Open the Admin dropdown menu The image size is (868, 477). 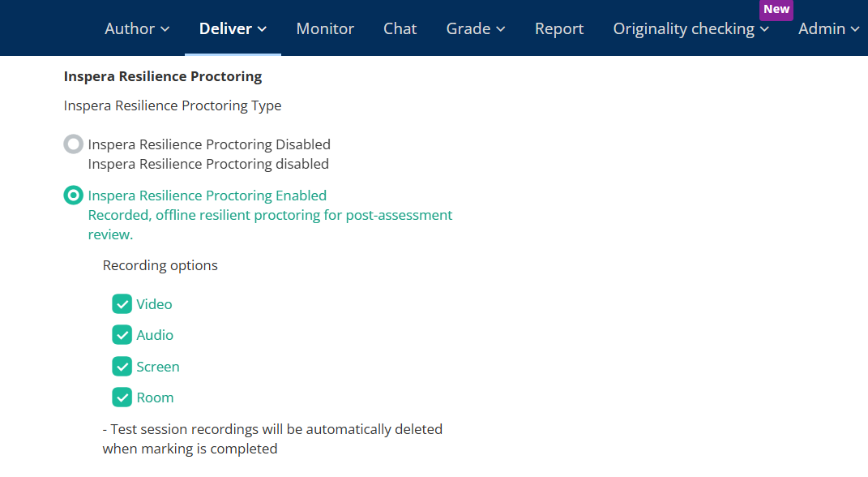pyautogui.click(x=828, y=28)
